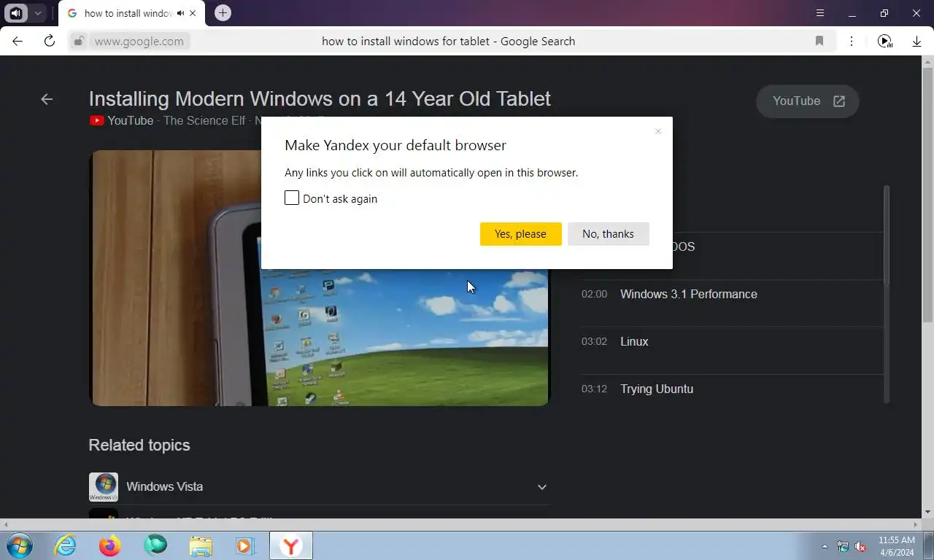Open the media player taskbar icon
This screenshot has width=934, height=560.
[x=245, y=545]
